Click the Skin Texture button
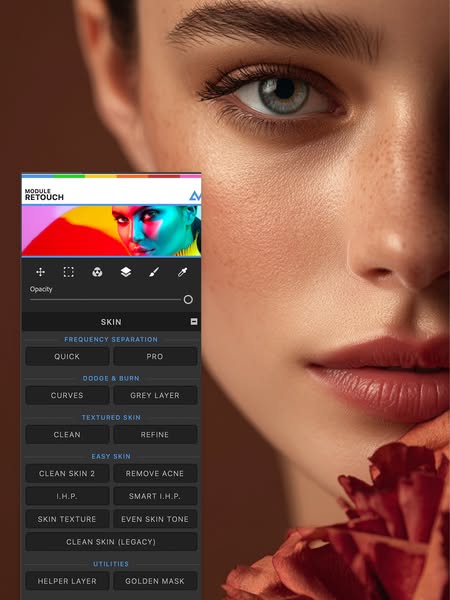This screenshot has height=600, width=450. [x=67, y=519]
